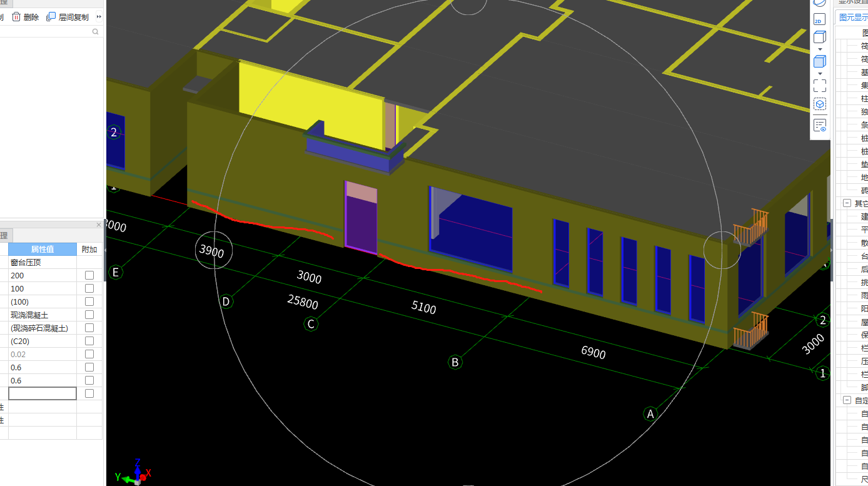The height and width of the screenshot is (486, 868).
Task: Click the 删除 delete trash icon
Action: click(16, 17)
